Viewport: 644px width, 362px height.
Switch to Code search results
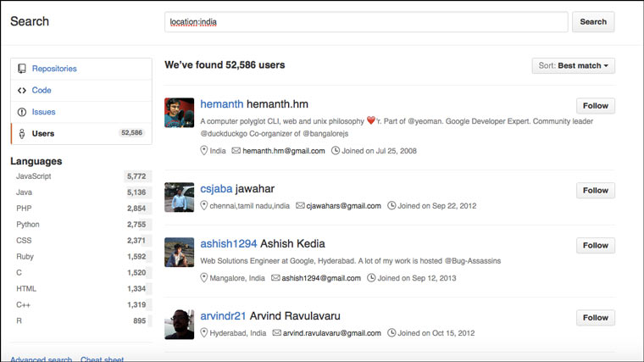tap(81, 91)
